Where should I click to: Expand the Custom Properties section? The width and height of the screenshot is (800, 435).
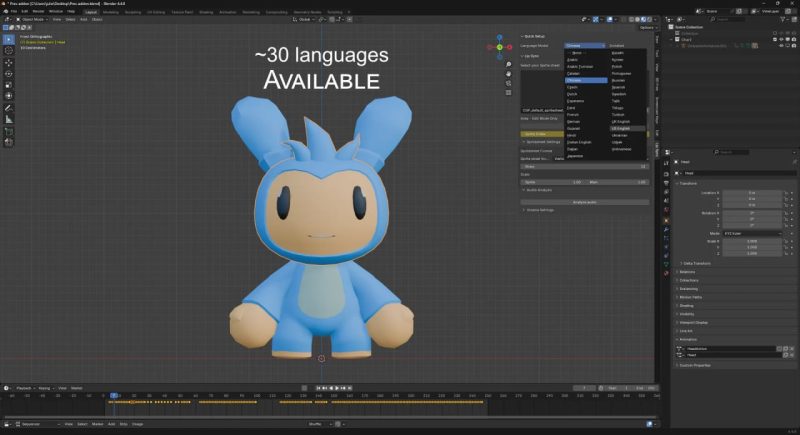(694, 365)
